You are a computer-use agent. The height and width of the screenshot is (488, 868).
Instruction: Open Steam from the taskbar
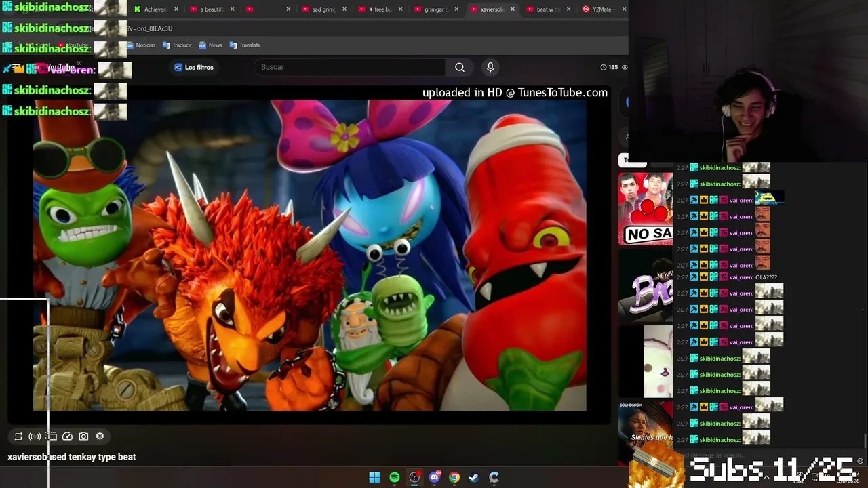(474, 477)
